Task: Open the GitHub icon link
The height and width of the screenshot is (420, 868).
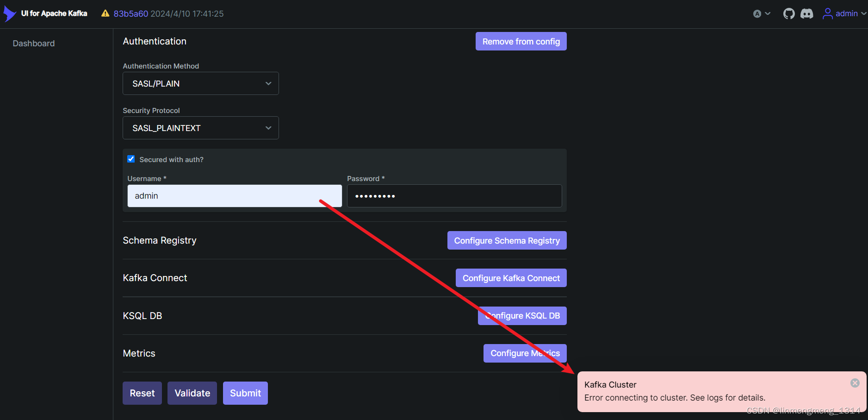Action: click(789, 14)
